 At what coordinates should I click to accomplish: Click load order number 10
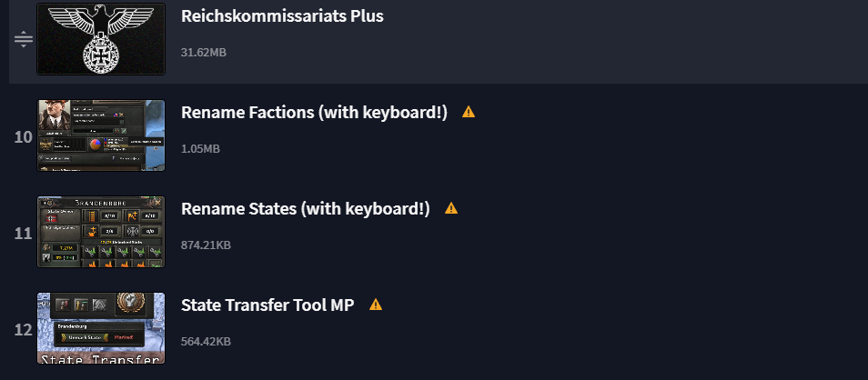[24, 137]
